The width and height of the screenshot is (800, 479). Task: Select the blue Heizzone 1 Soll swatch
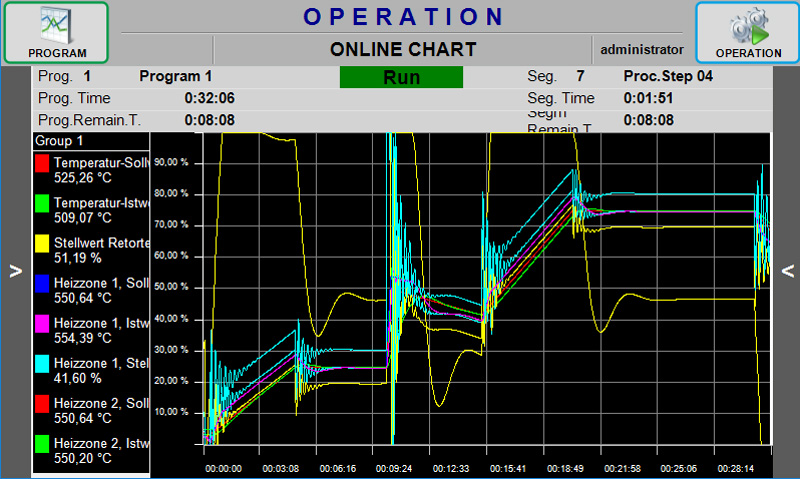[42, 283]
